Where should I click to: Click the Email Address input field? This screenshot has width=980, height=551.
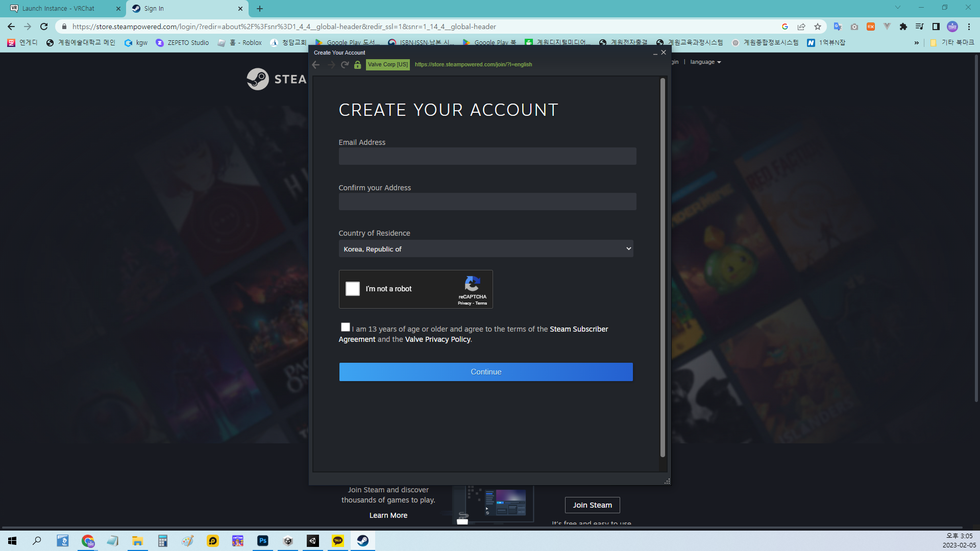[x=487, y=157]
